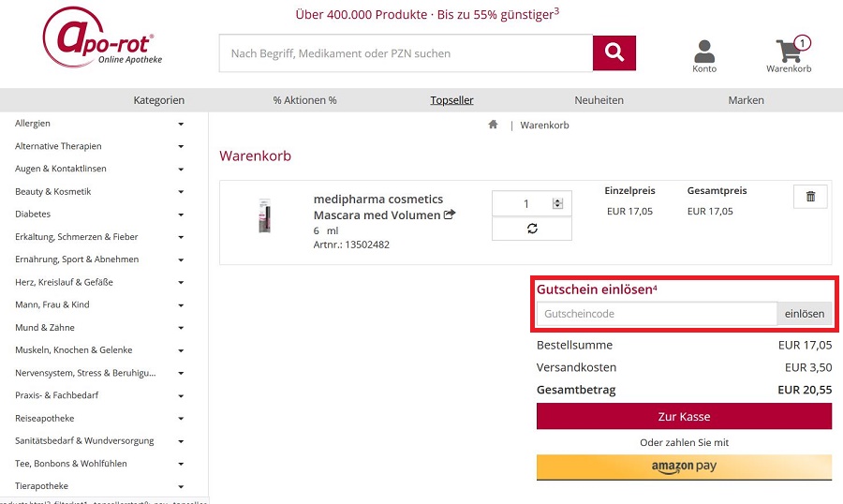Select the Marken navigation item
Image resolution: width=843 pixels, height=504 pixels.
click(x=746, y=100)
